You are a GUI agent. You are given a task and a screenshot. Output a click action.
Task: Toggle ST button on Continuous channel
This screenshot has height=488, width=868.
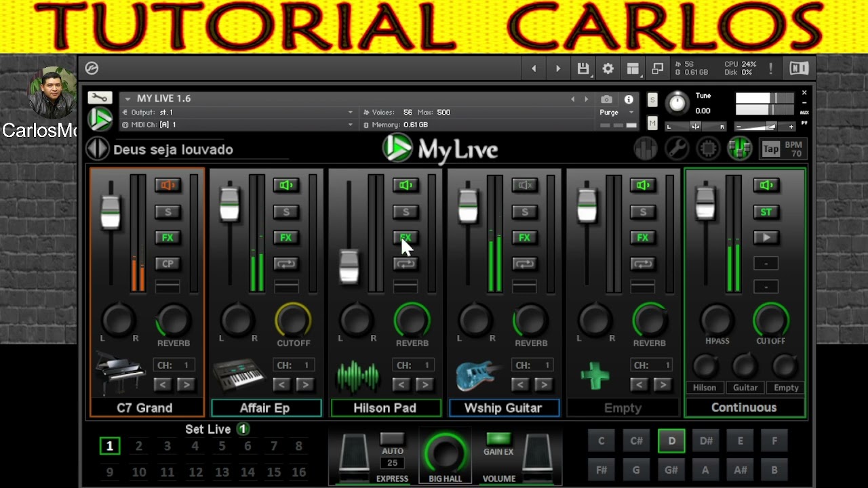pyautogui.click(x=766, y=211)
